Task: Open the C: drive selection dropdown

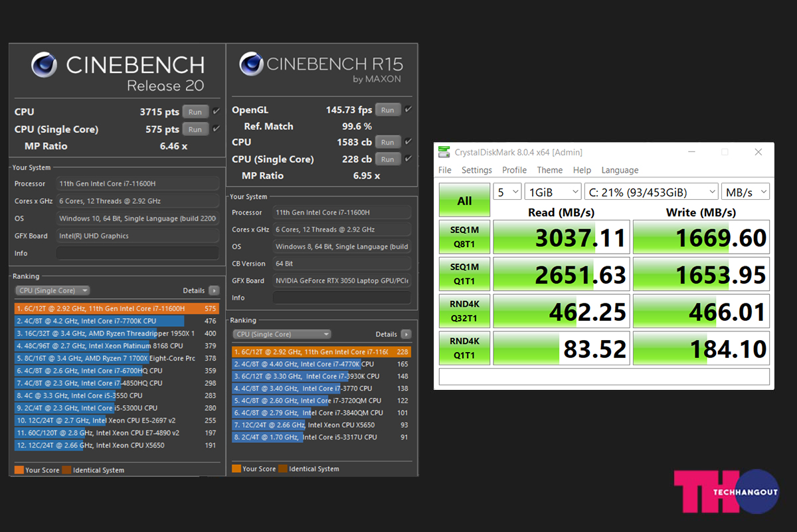Action: click(x=652, y=192)
